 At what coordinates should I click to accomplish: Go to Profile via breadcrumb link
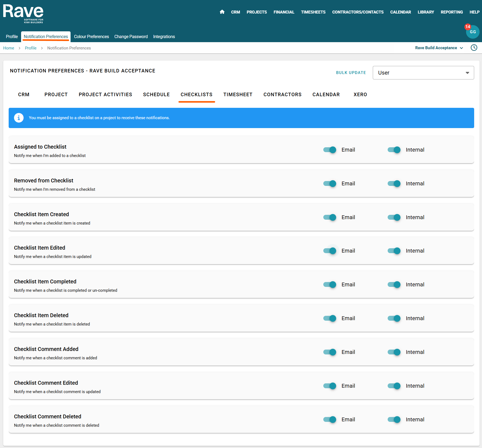click(31, 48)
